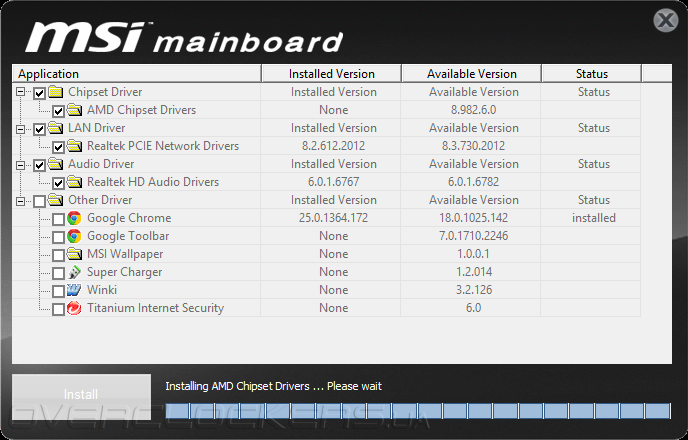Click the MSI Wallpaper folder icon
The width and height of the screenshot is (688, 440).
point(74,254)
